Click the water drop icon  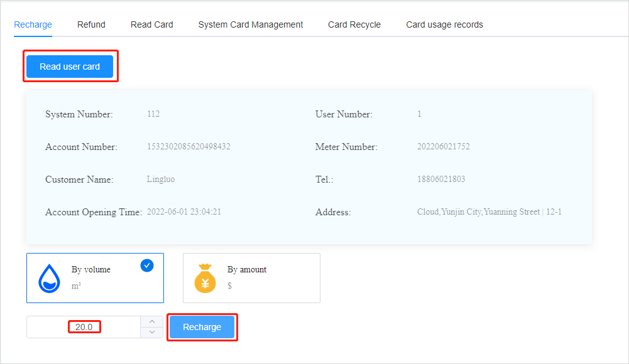49,278
